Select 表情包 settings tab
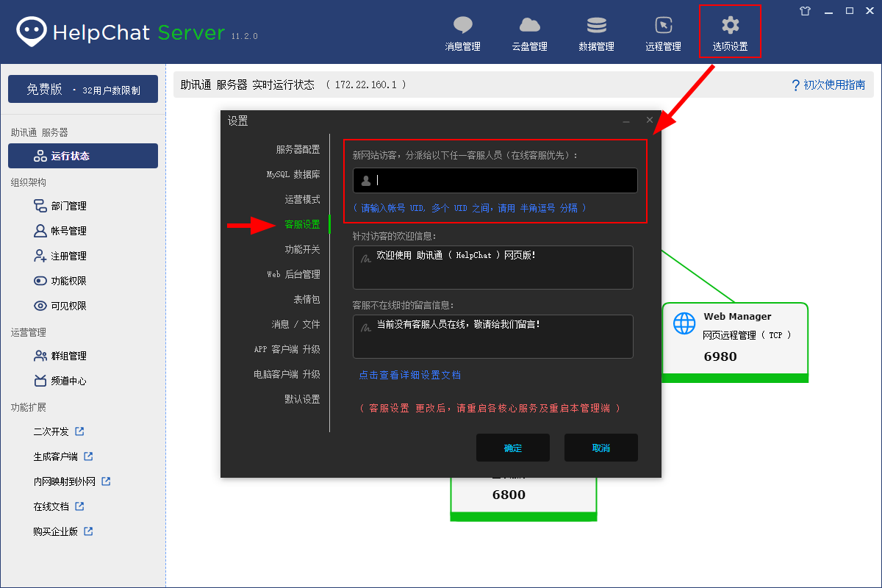The height and width of the screenshot is (588, 882). [x=307, y=299]
